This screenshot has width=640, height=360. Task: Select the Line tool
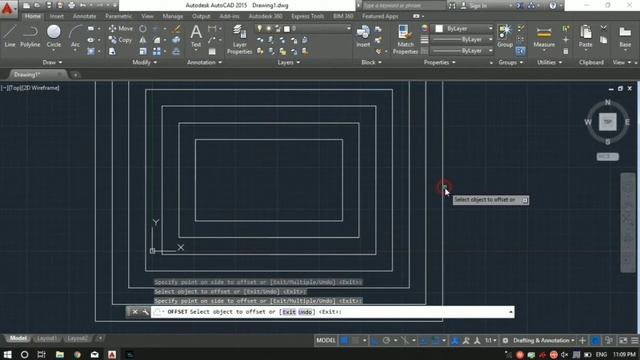point(10,36)
